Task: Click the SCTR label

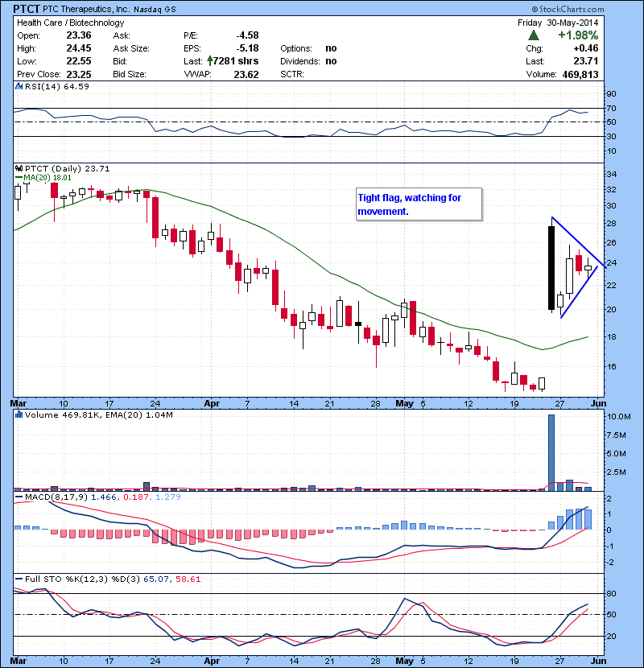Action: (292, 74)
